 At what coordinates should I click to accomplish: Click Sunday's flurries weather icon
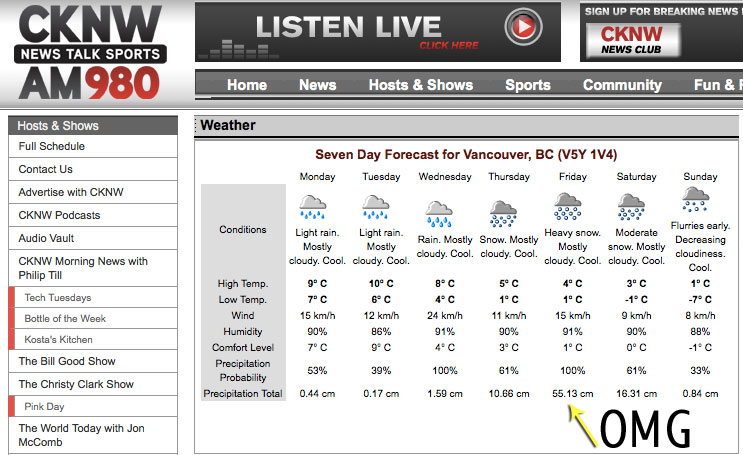point(696,200)
